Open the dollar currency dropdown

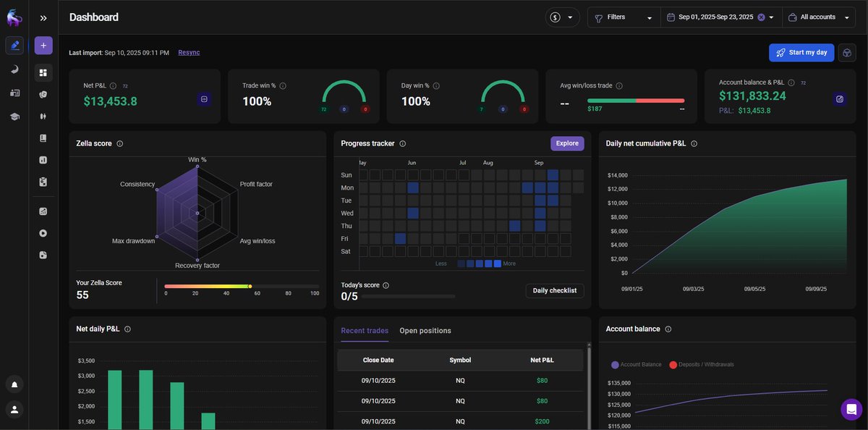[563, 17]
